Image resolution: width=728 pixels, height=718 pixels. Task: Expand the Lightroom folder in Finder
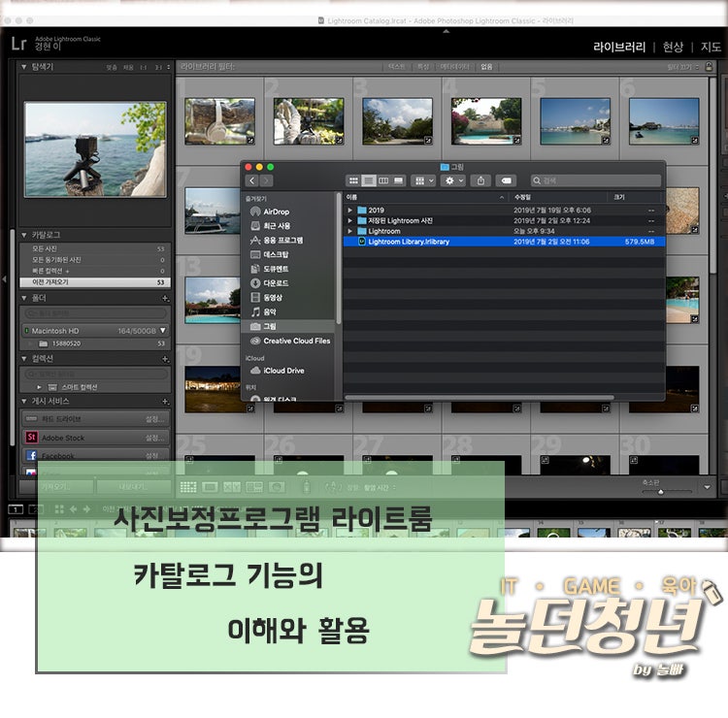pyautogui.click(x=350, y=231)
